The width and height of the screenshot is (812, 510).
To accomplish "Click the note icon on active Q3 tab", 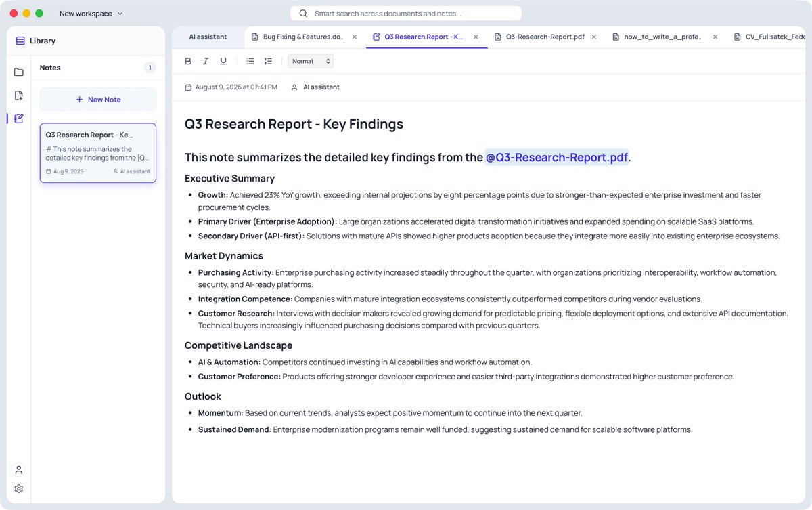I will 376,37.
